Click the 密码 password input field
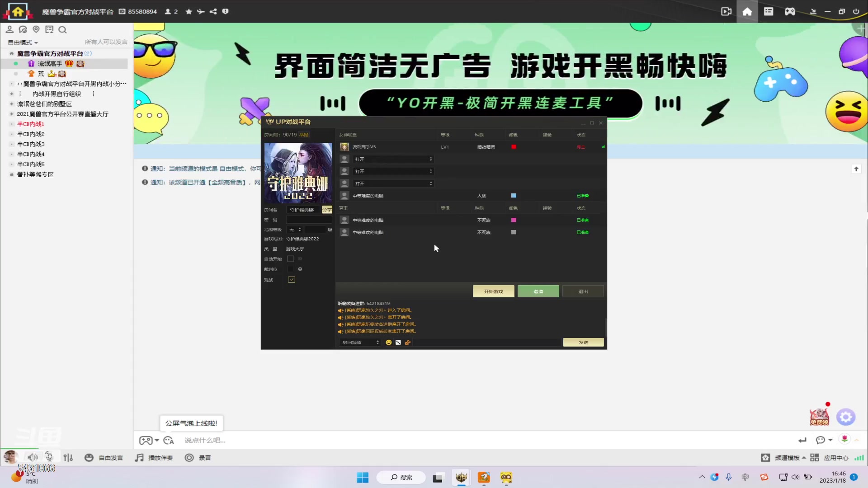 (309, 220)
